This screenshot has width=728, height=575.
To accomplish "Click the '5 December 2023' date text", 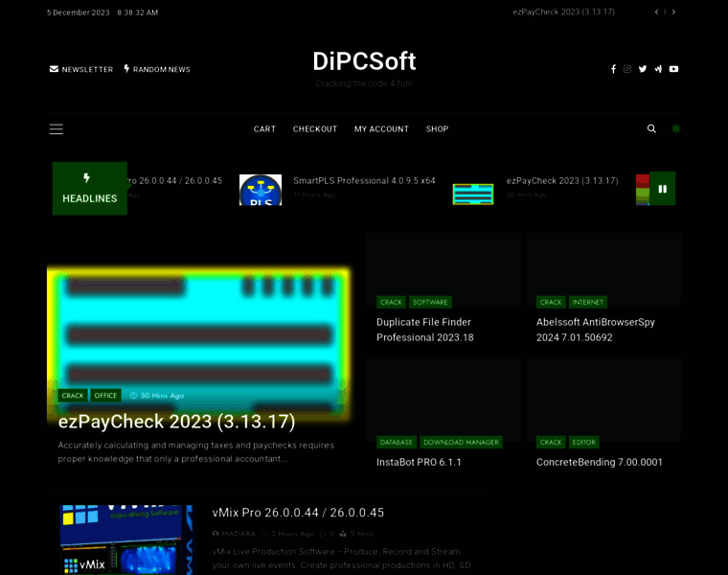I will coord(78,12).
